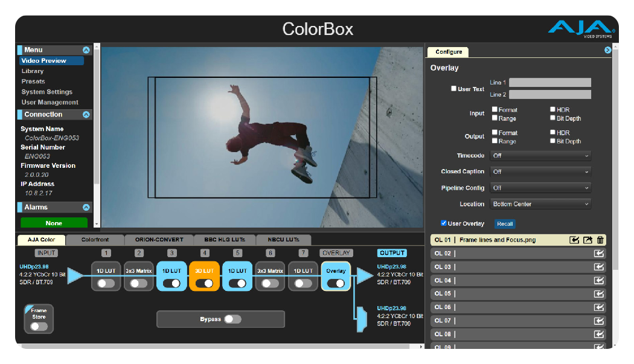Click the import icon on OL 03 row
Screen dimensions: 634x364
click(x=599, y=267)
